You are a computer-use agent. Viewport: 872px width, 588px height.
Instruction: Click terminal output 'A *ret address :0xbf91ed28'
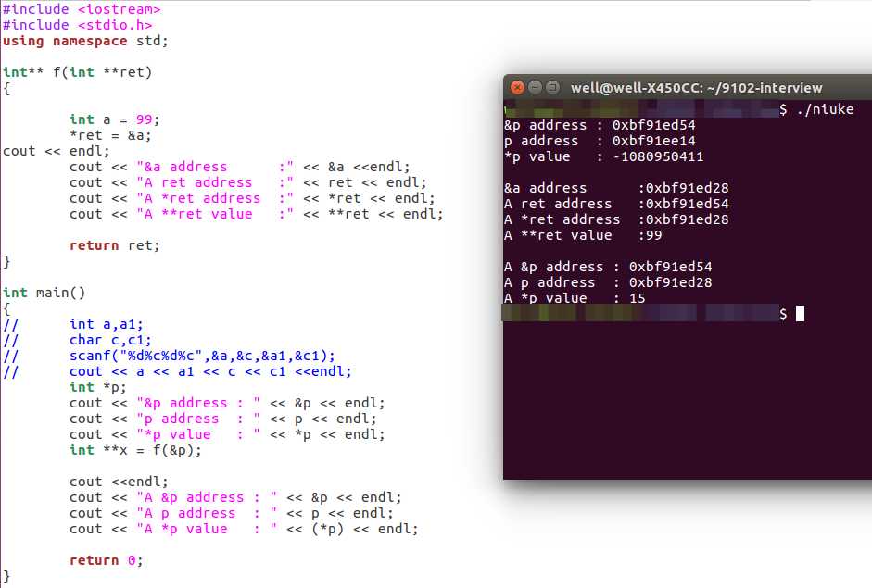pos(617,219)
